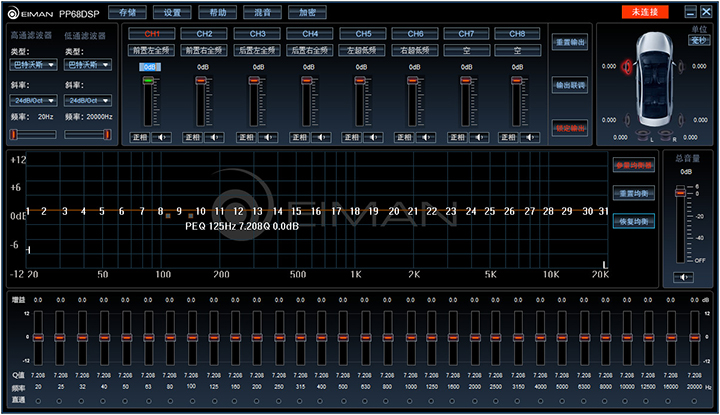Click the 参量均衡器 button
This screenshot has width=720, height=415.
click(634, 165)
